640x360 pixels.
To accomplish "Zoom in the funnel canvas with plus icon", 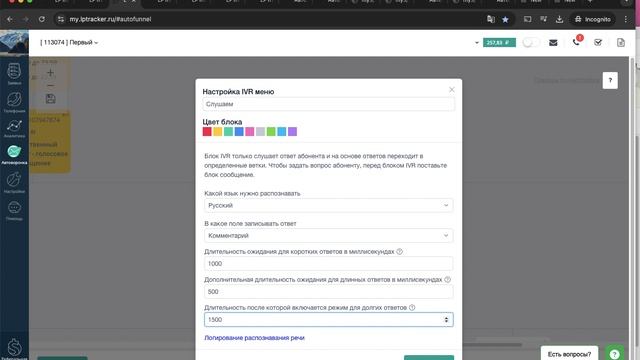I will click(50, 73).
